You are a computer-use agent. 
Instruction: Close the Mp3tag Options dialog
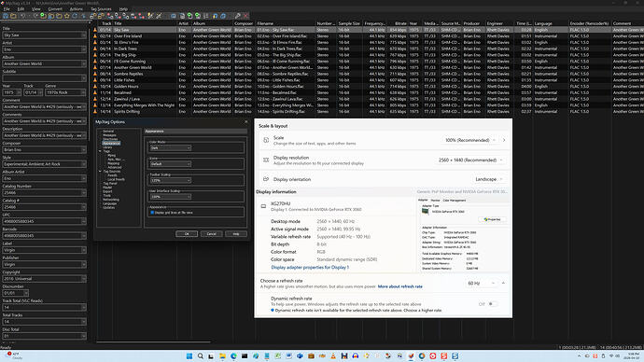[x=246, y=122]
